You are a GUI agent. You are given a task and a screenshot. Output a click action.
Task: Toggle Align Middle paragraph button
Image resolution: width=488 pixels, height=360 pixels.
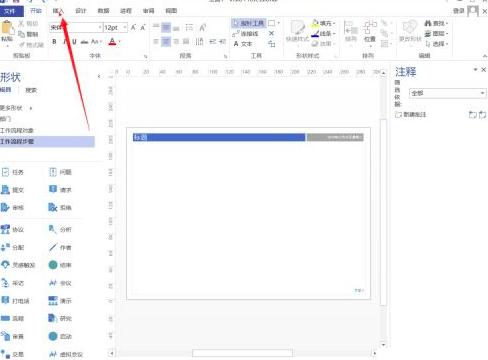pyautogui.click(x=166, y=27)
